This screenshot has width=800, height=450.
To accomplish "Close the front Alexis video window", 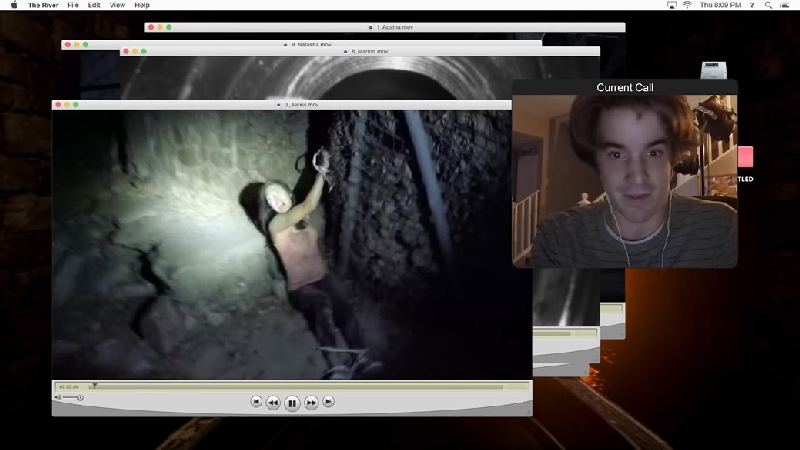I will (x=58, y=105).
